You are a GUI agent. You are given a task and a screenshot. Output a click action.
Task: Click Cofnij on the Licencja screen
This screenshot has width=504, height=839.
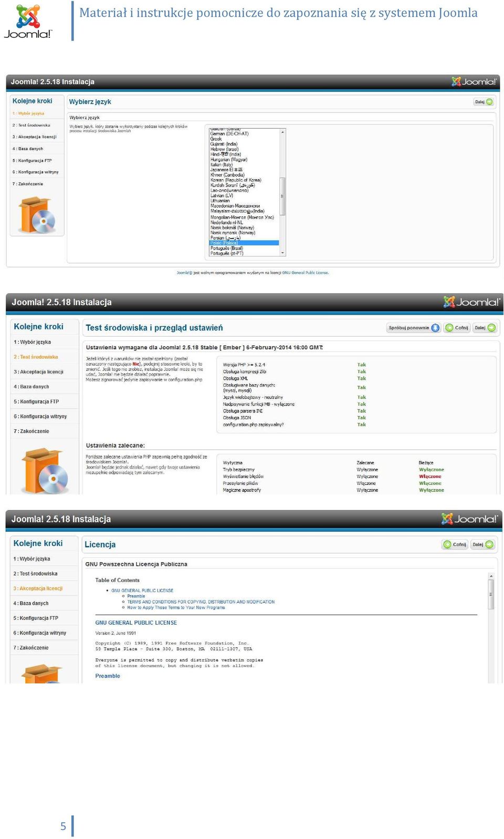coord(455,544)
